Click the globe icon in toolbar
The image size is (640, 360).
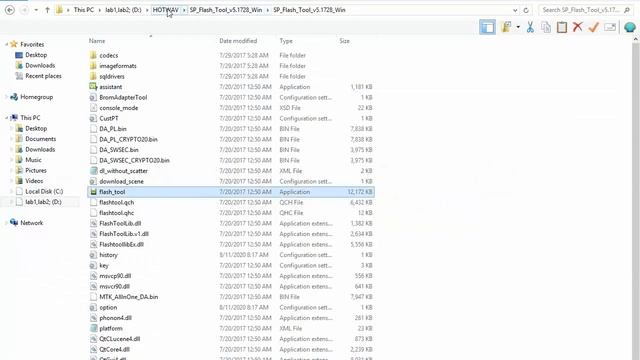pyautogui.click(x=630, y=27)
